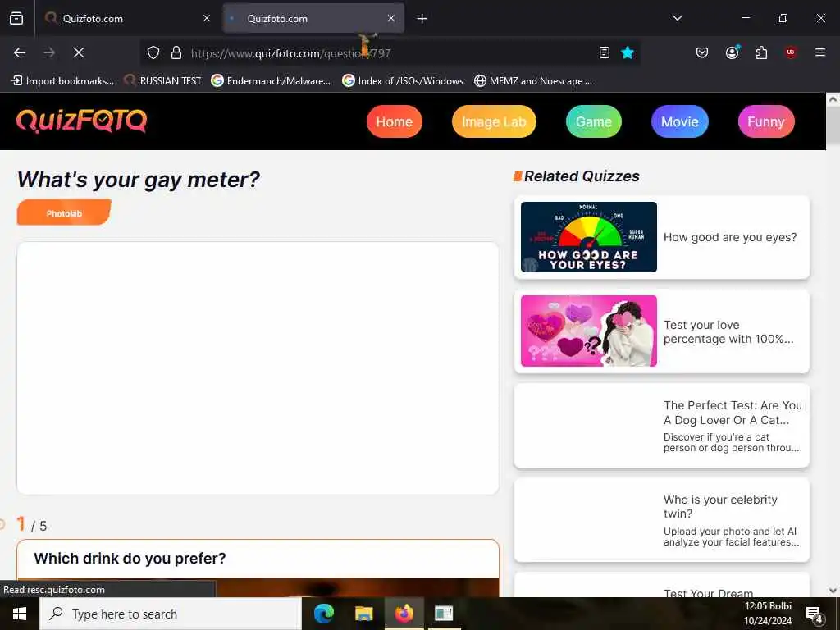This screenshot has height=630, width=840.
Task: Click the 'Related Quizzes' heading
Action: click(582, 176)
